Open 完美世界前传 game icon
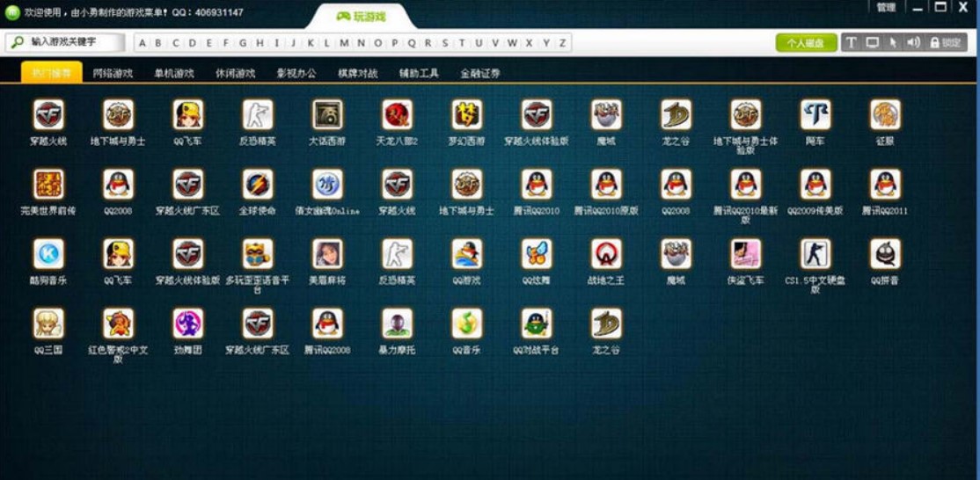Screen dimensions: 980x480 48,184
